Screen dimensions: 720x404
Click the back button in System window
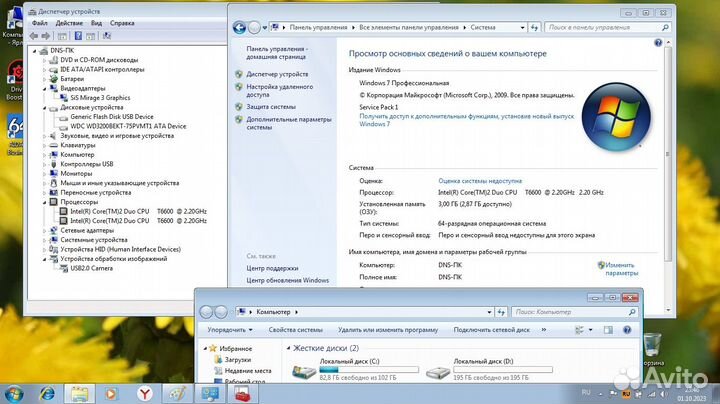coord(239,28)
